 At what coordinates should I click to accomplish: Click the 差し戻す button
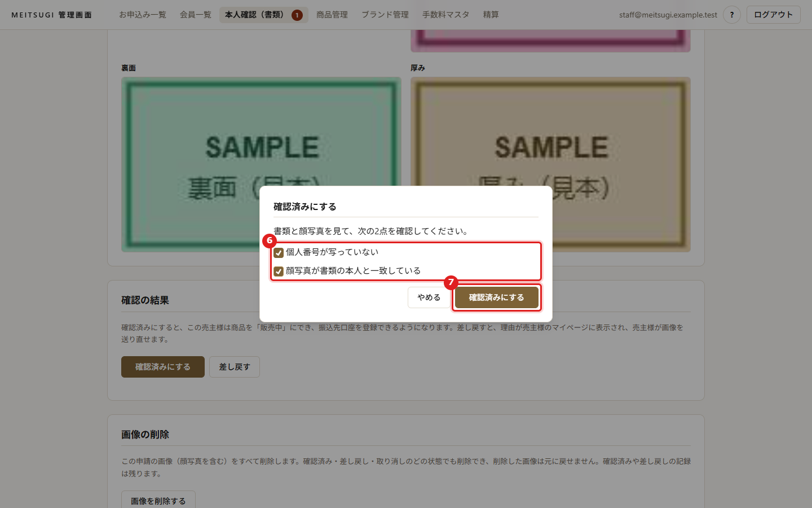click(x=235, y=367)
